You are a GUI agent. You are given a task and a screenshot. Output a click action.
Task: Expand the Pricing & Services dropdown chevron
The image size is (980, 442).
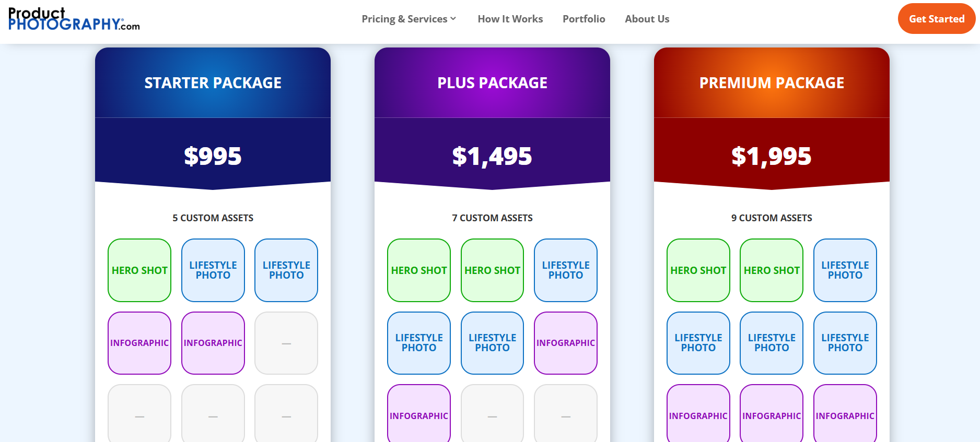coord(453,19)
